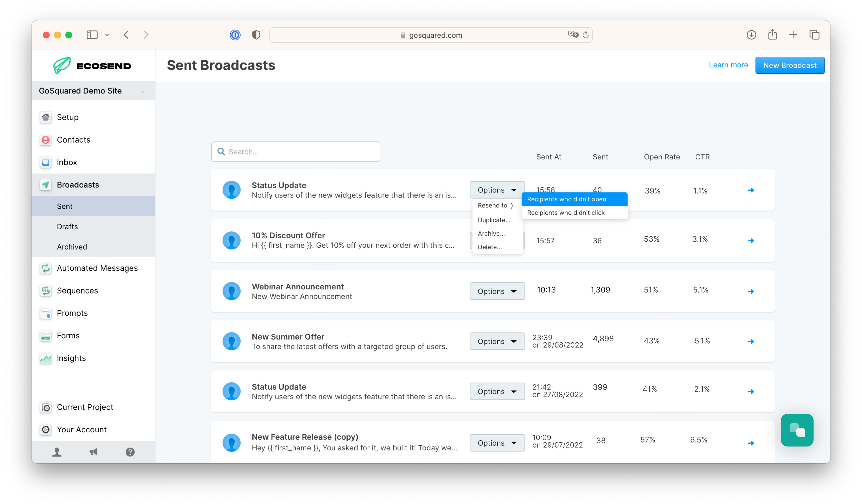Go to Archived broadcasts
862x504 pixels.
[93, 247]
